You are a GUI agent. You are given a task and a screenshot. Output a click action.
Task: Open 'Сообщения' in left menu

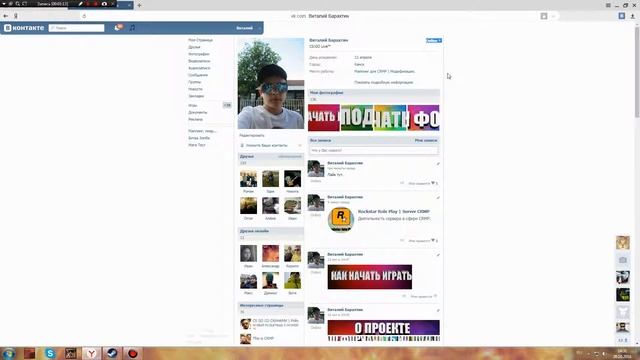tap(198, 75)
